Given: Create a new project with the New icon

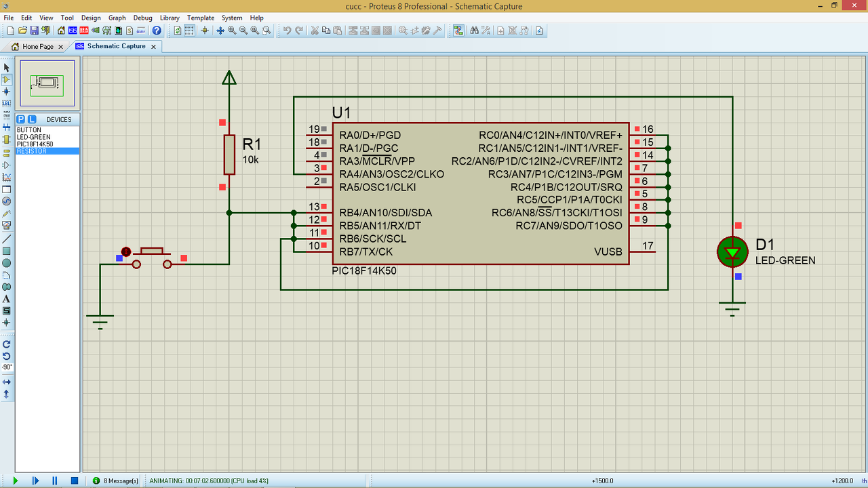Looking at the screenshot, I should coord(11,30).
